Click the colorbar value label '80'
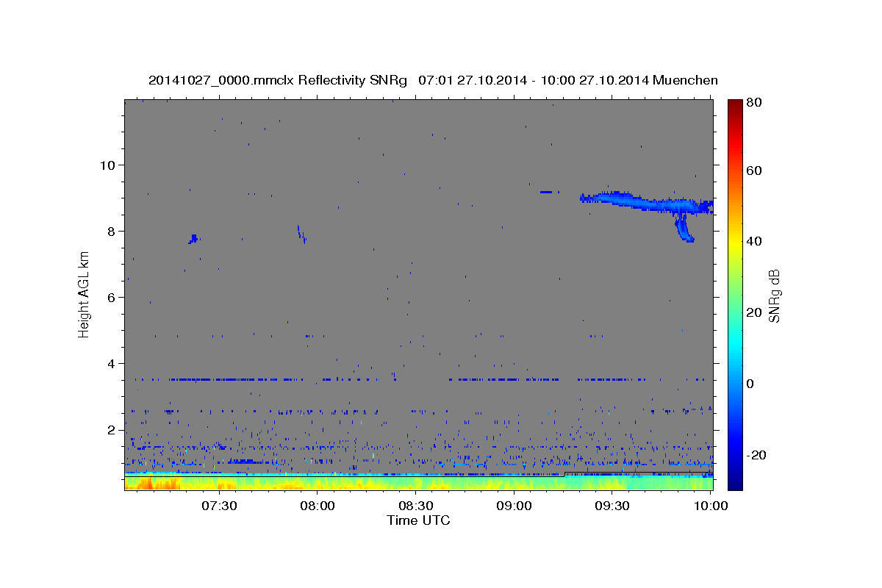The height and width of the screenshot is (588, 882). (x=754, y=102)
